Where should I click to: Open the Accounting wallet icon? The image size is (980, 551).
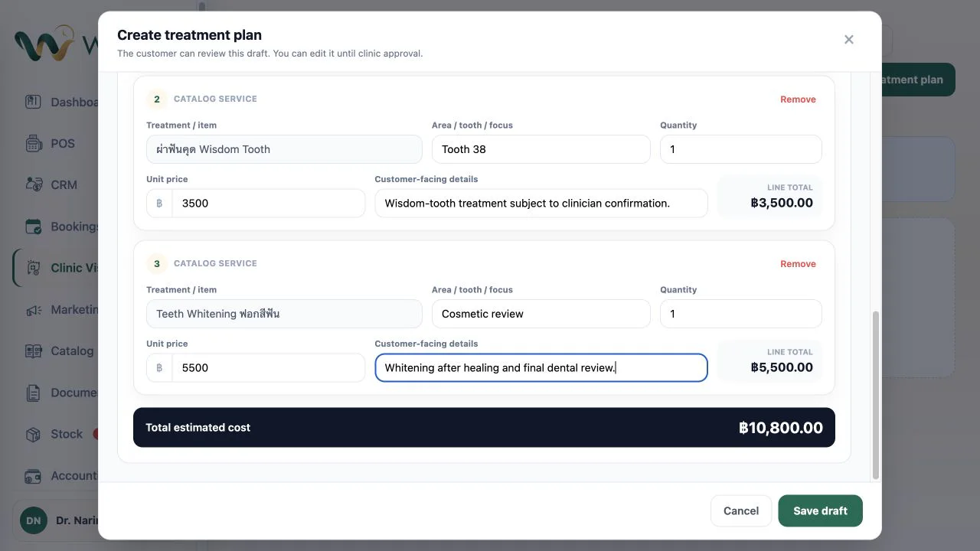coord(33,475)
